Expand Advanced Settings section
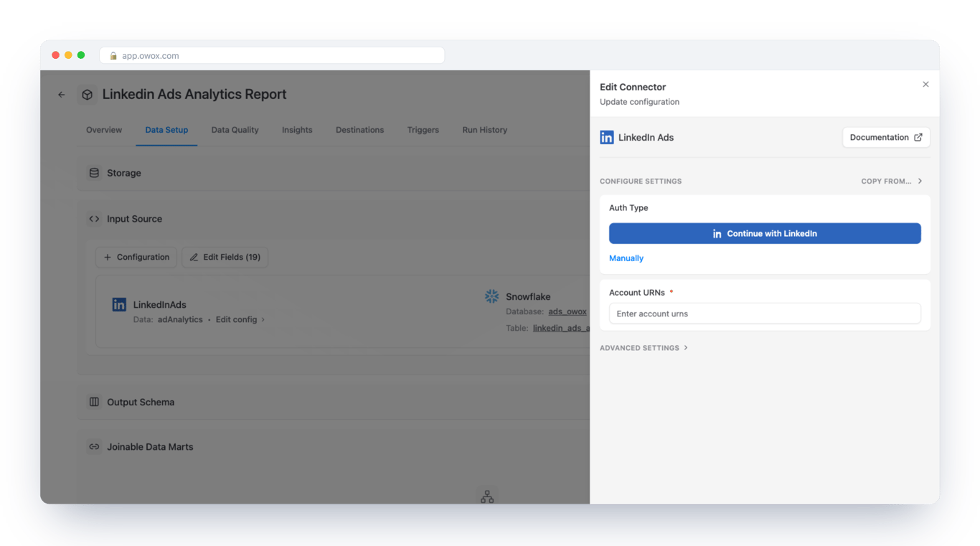 click(x=644, y=348)
